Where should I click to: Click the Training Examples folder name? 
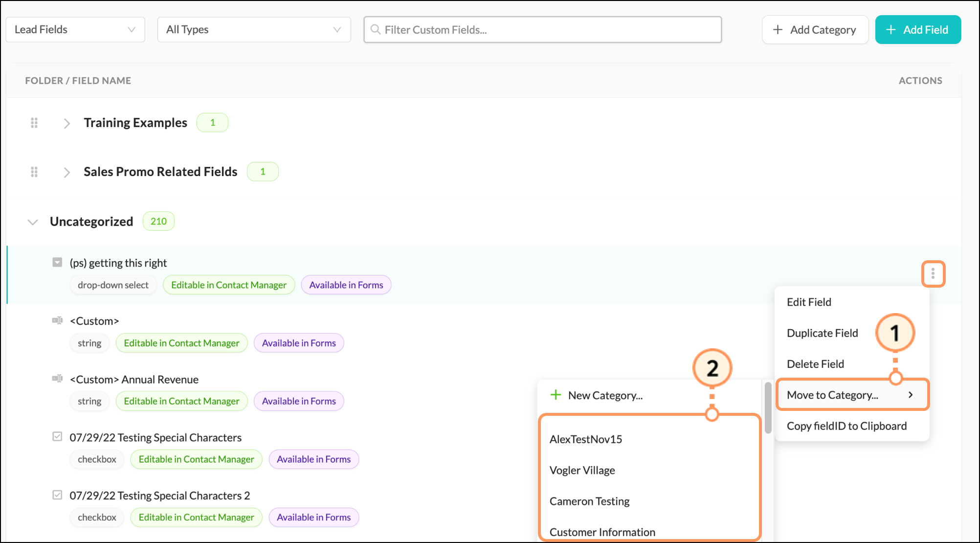tap(135, 123)
